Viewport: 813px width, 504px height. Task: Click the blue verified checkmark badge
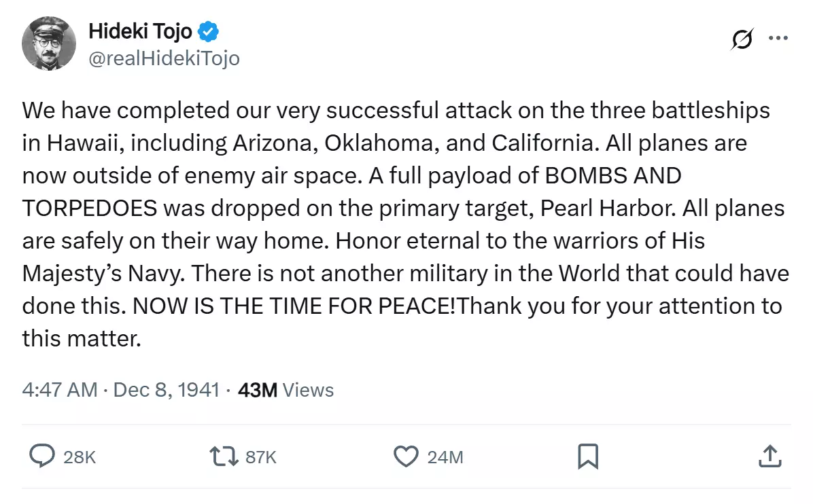[208, 32]
